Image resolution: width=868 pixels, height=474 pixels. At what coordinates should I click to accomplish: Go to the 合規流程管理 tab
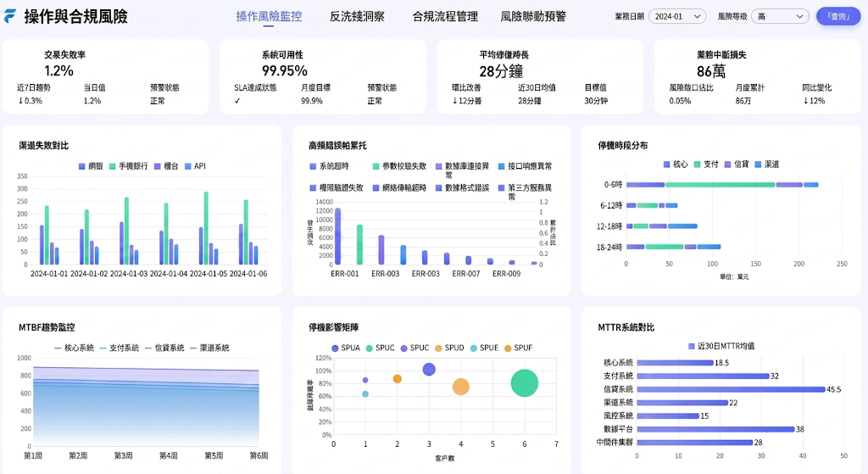coord(445,17)
